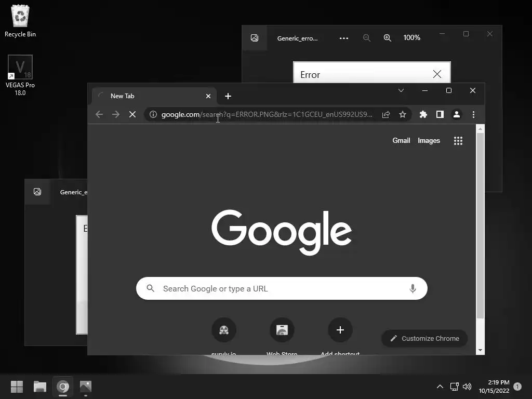Select the New Tab tab
The image size is (532, 399).
click(154, 96)
